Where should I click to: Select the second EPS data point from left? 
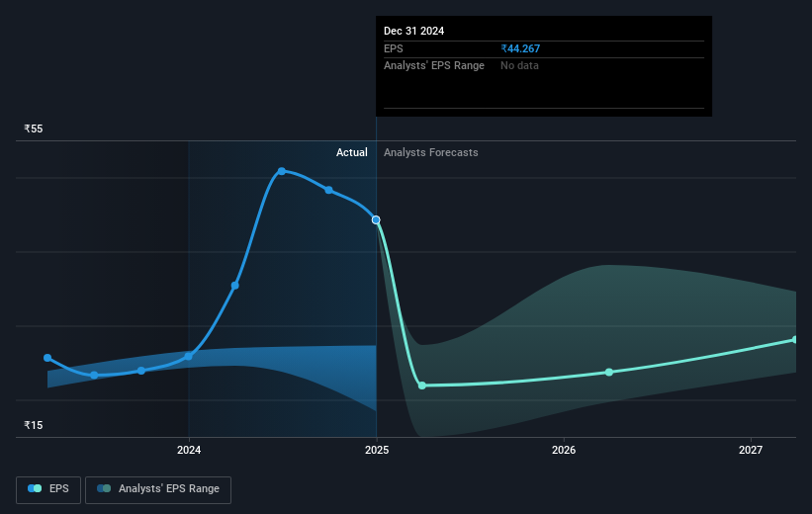point(94,376)
